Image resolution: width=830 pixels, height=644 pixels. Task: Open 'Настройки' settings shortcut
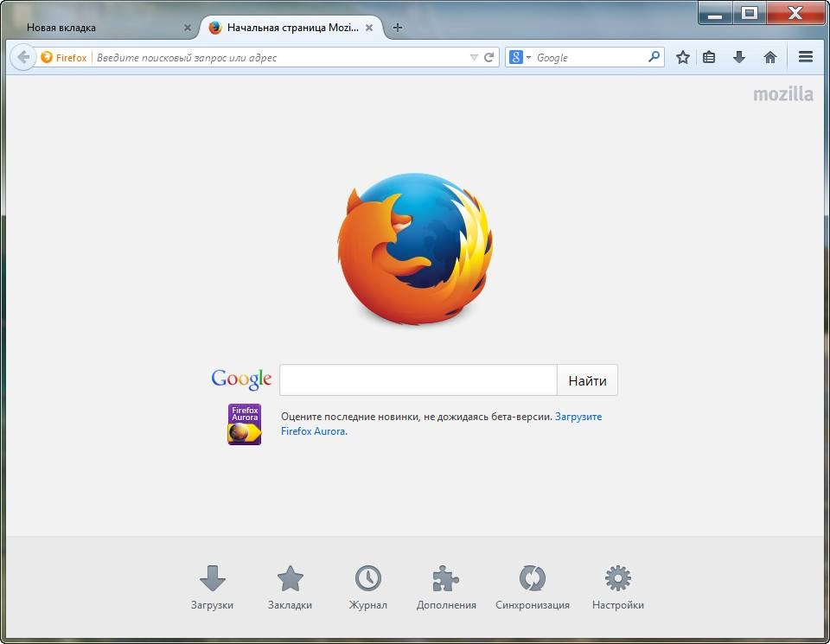(617, 587)
